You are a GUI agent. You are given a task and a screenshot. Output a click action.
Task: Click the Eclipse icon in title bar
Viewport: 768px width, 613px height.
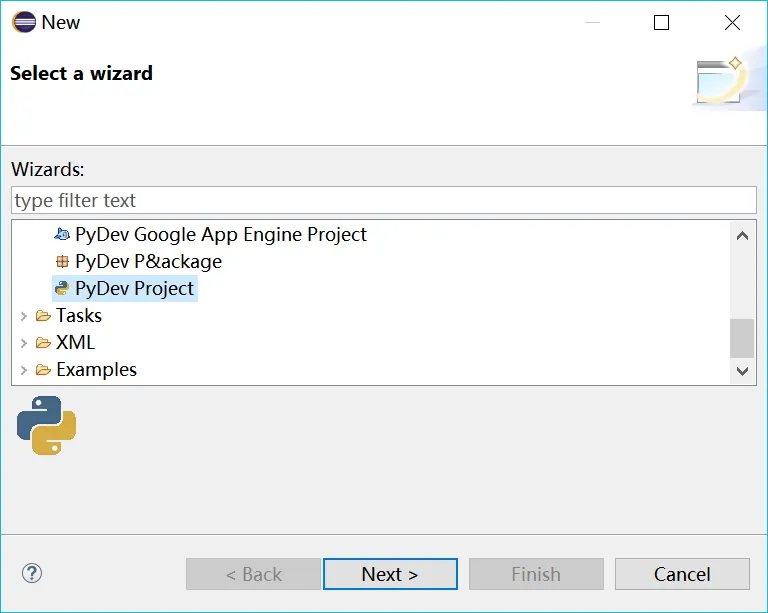coord(22,22)
